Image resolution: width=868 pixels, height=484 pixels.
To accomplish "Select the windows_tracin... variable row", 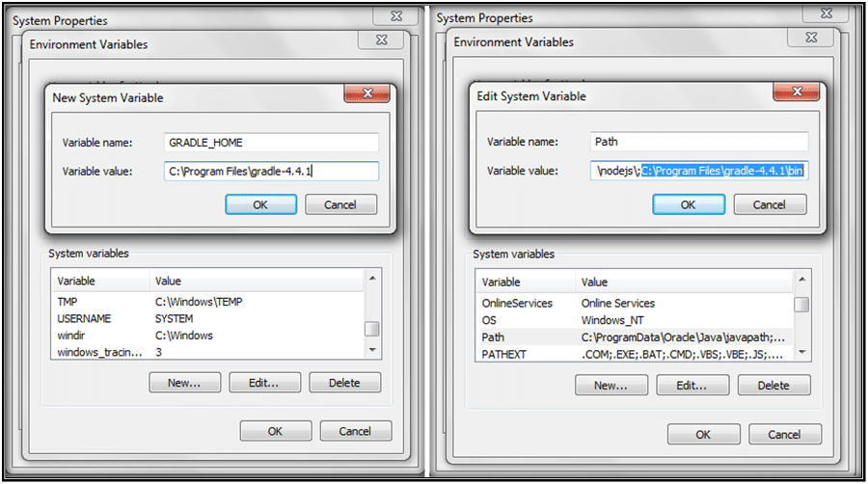I will click(207, 352).
